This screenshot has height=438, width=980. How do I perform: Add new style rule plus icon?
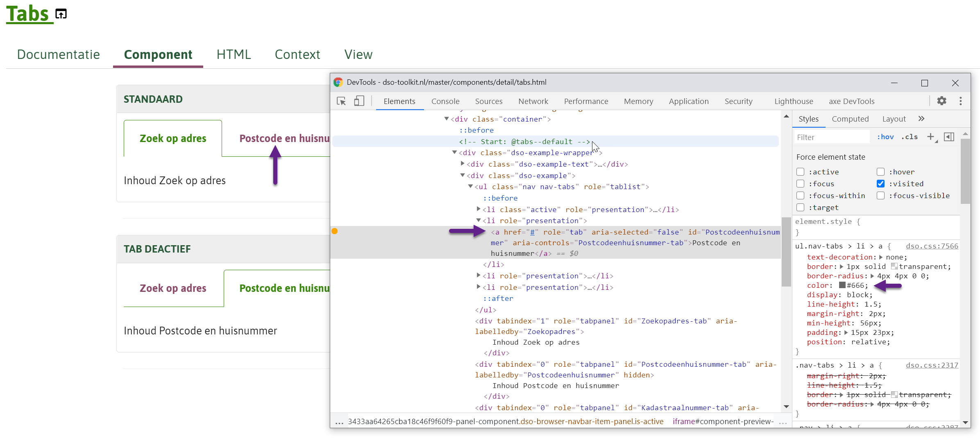point(931,137)
